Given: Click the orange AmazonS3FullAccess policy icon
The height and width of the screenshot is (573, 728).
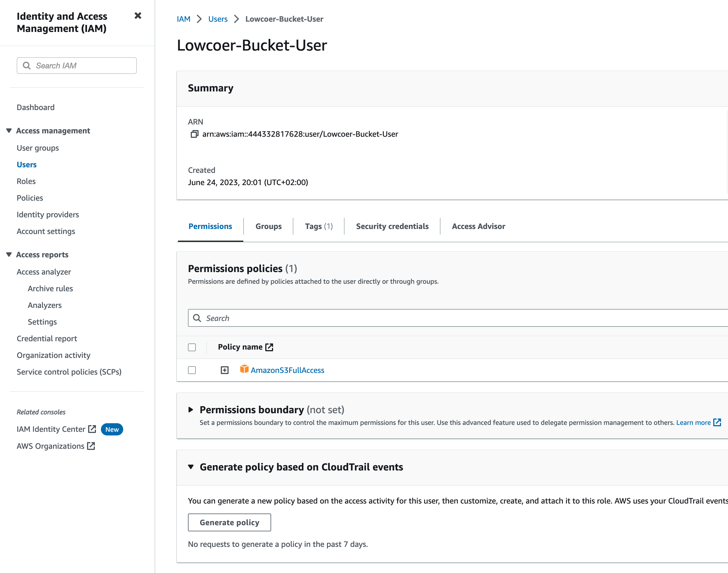Looking at the screenshot, I should pos(244,369).
